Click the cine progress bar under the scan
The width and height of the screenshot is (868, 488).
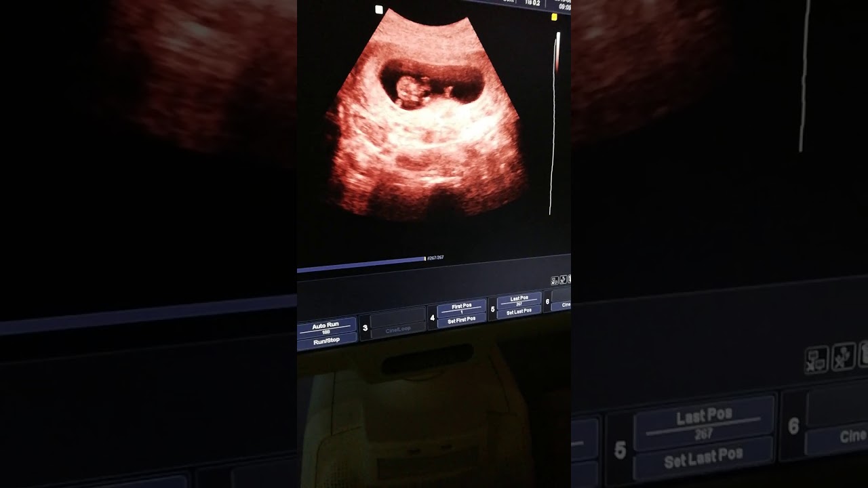[361, 264]
